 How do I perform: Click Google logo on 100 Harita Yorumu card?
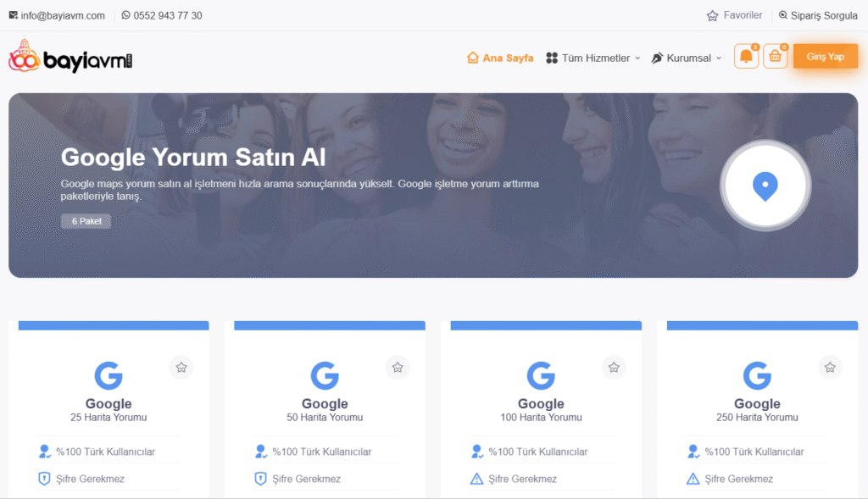541,375
